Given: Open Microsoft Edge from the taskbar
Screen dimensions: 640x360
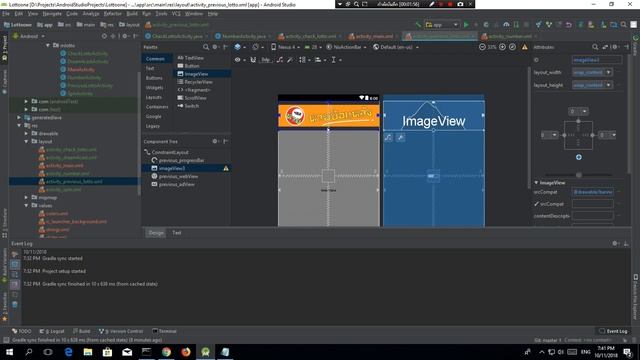Looking at the screenshot, I should click(68, 351).
